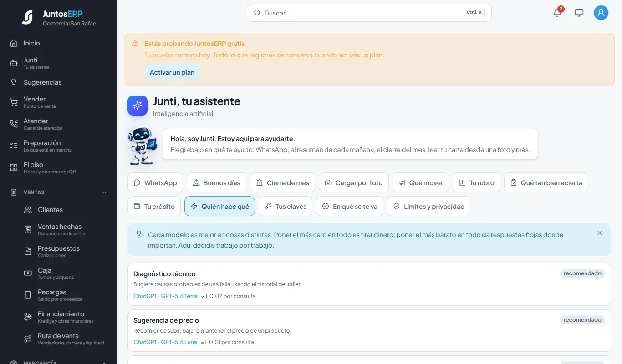Click the Junti robot icon in sidebar

click(14, 63)
